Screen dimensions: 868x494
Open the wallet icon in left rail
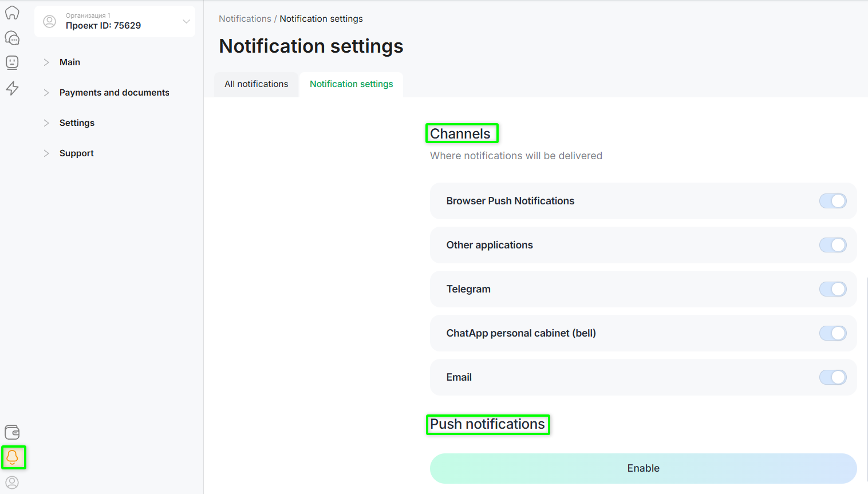coord(12,432)
